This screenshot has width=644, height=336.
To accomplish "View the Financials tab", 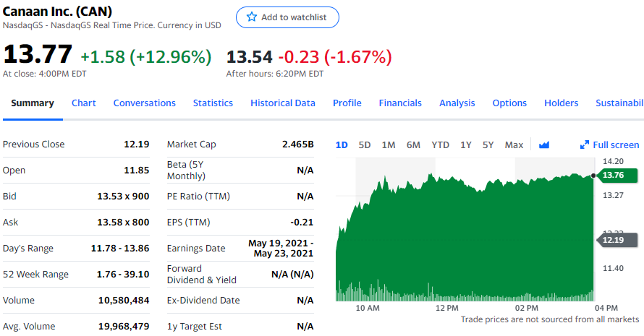I will pyautogui.click(x=400, y=103).
